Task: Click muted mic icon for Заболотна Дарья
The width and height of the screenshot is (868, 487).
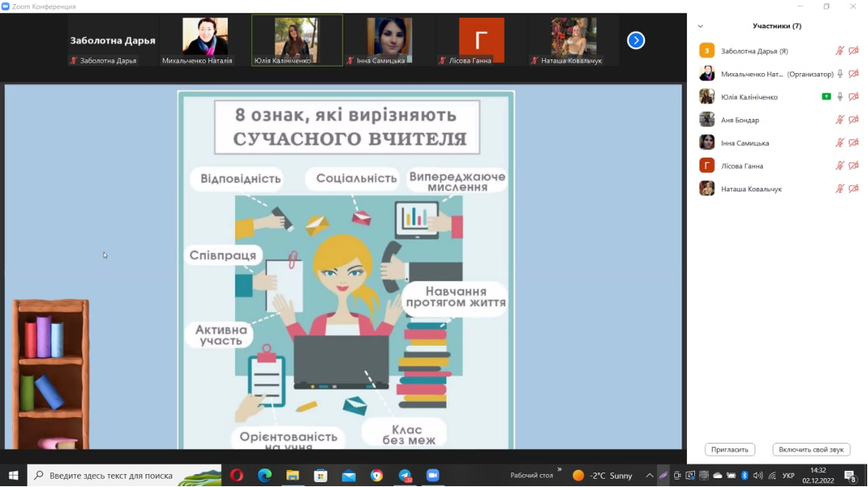Action: [840, 51]
